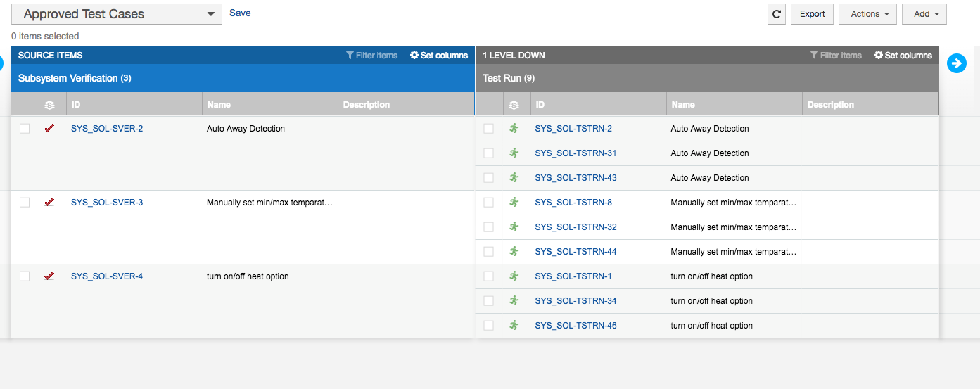Click Manually set min/max name in SVER-3 row

coord(269,203)
